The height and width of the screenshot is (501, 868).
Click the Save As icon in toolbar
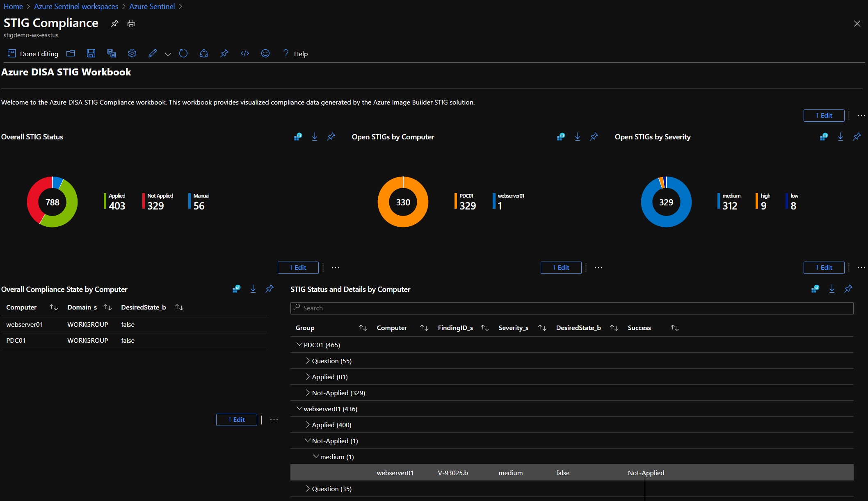(112, 53)
